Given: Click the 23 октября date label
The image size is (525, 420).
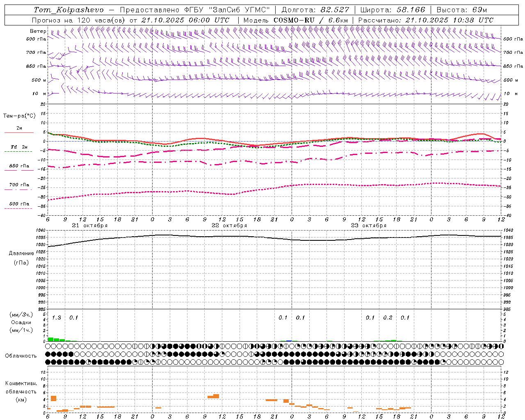Looking at the screenshot, I should pyautogui.click(x=369, y=226).
